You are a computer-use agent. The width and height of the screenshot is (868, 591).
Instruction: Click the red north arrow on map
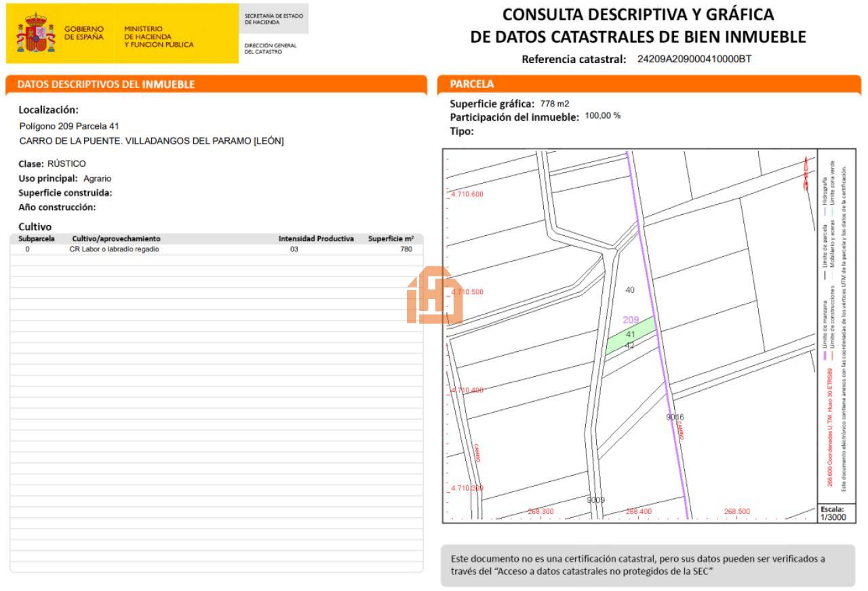pyautogui.click(x=806, y=174)
